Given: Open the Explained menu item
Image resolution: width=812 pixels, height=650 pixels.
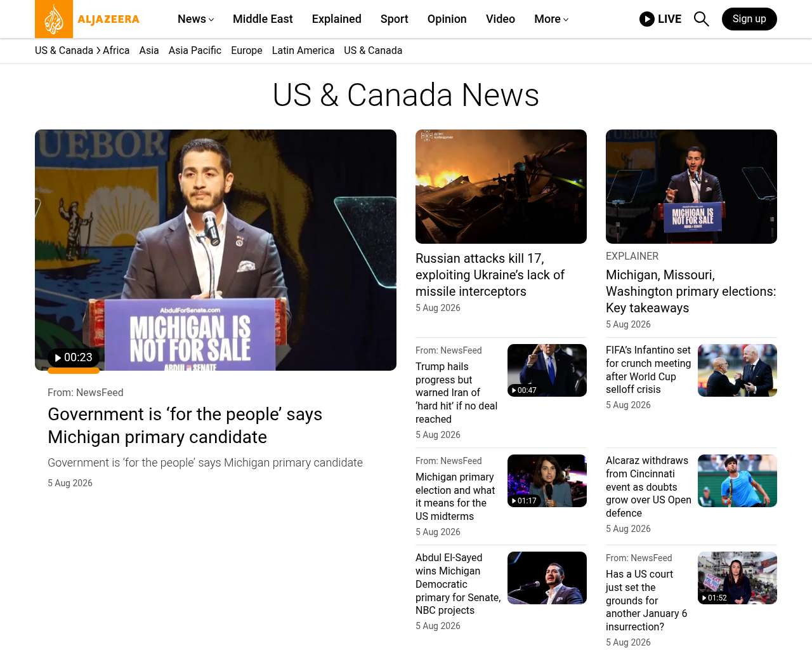Looking at the screenshot, I should (337, 19).
